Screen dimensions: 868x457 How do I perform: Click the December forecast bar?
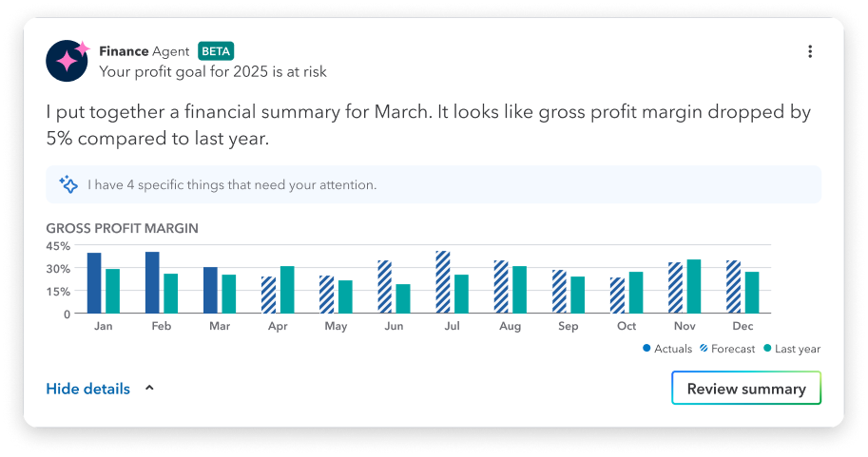[x=733, y=287]
